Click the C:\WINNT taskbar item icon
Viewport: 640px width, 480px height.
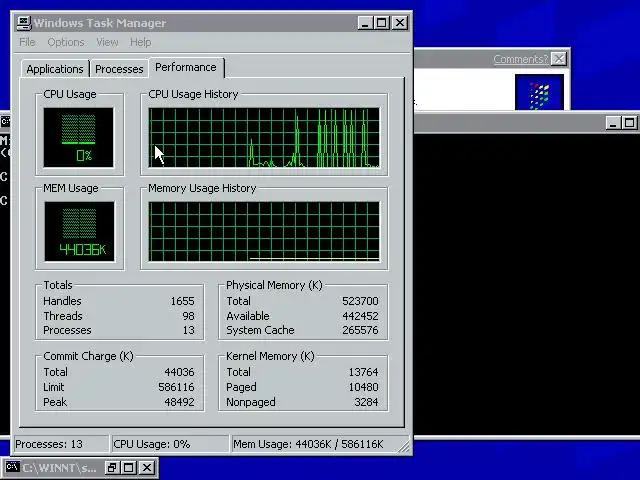tap(13, 467)
